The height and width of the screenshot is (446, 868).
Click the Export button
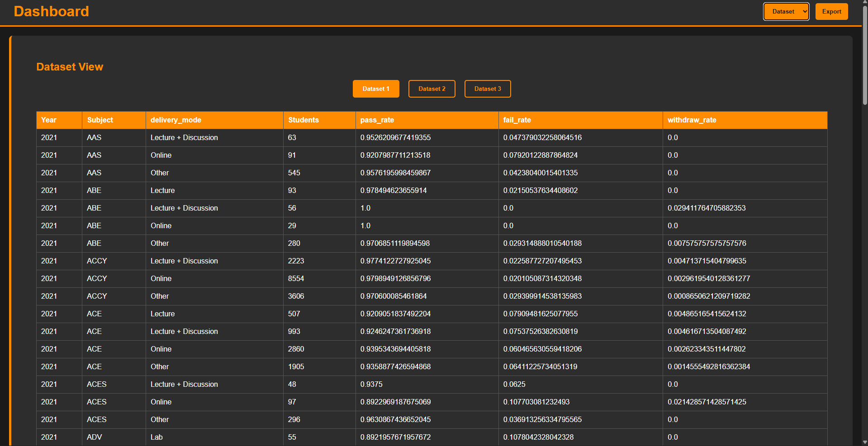(831, 12)
